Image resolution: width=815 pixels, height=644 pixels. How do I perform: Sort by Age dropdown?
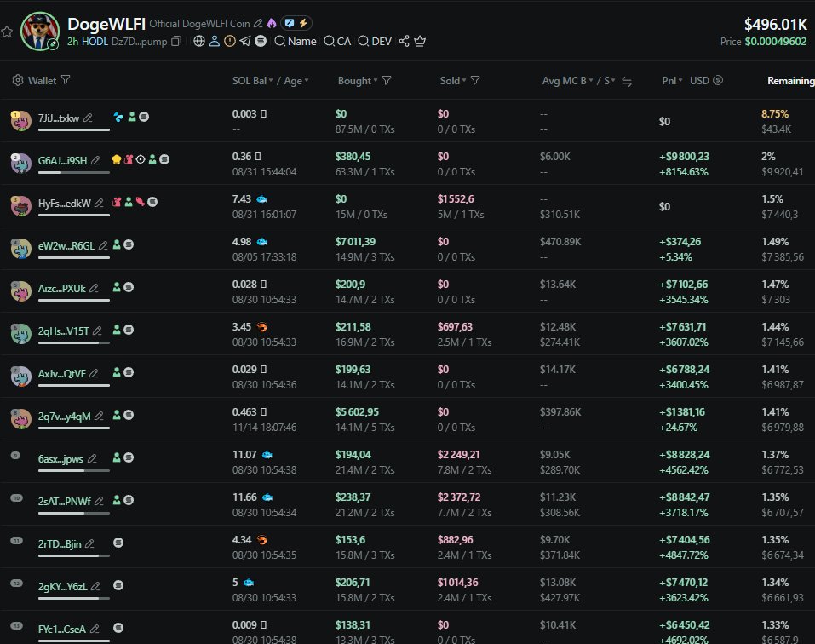coord(296,81)
